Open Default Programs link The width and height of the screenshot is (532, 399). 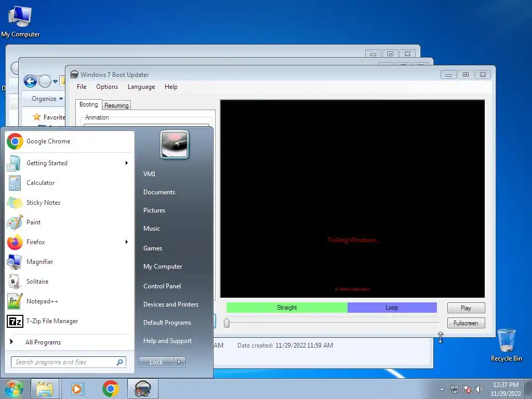click(x=167, y=323)
